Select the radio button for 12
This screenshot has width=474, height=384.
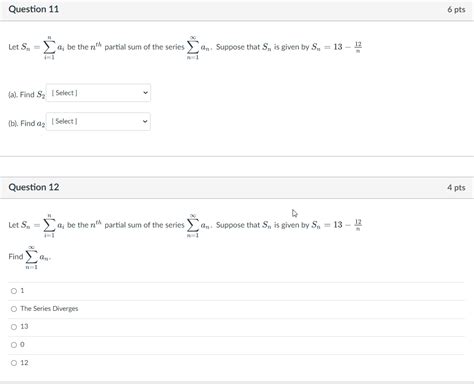point(14,363)
